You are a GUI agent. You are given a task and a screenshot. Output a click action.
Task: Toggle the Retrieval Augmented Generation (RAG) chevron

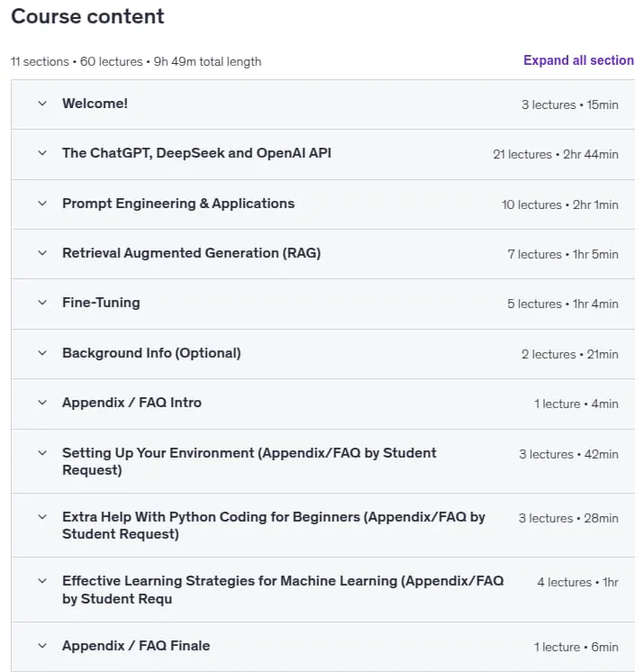[42, 253]
